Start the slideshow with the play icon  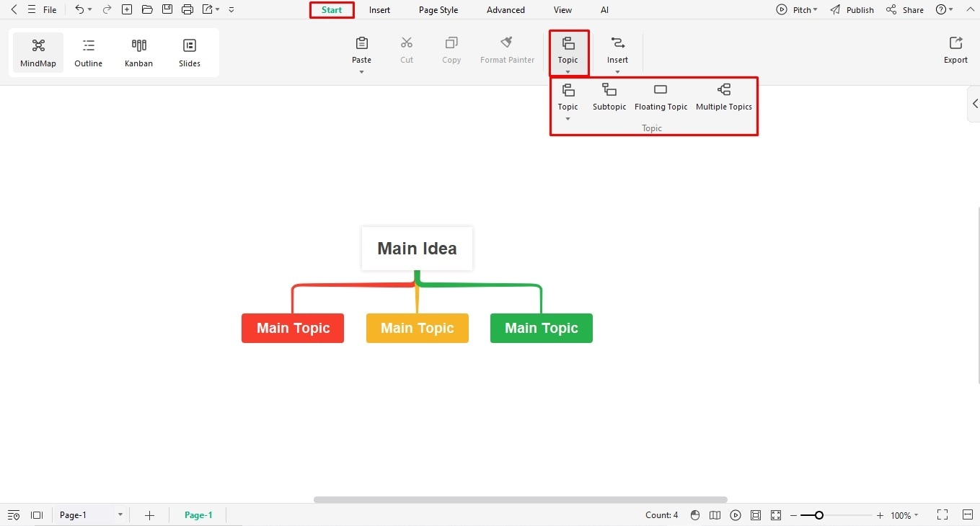click(736, 515)
